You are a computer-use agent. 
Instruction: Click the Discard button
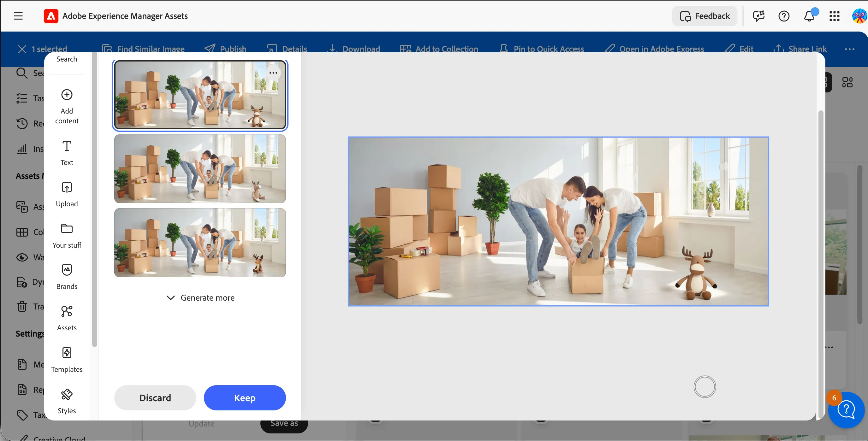pyautogui.click(x=155, y=398)
